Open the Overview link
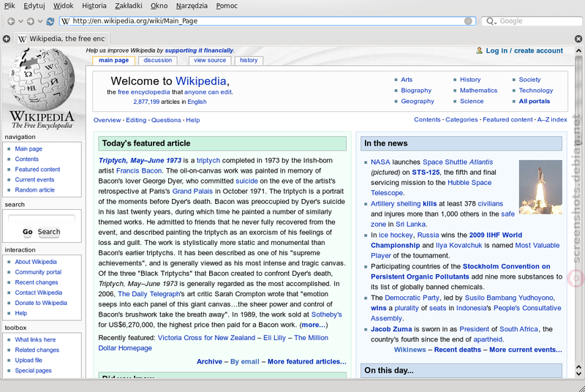This screenshot has height=392, width=585. [107, 120]
